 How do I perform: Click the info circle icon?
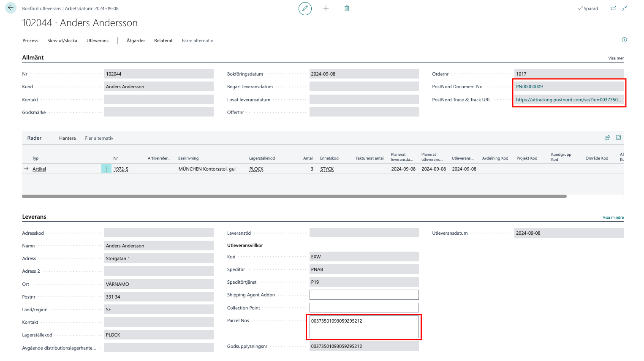click(624, 40)
